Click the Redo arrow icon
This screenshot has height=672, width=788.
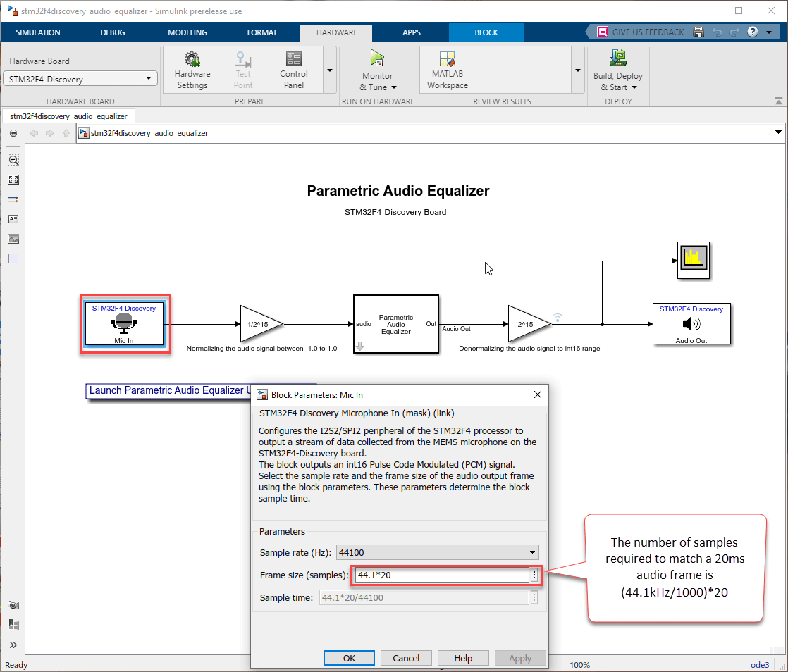[734, 32]
